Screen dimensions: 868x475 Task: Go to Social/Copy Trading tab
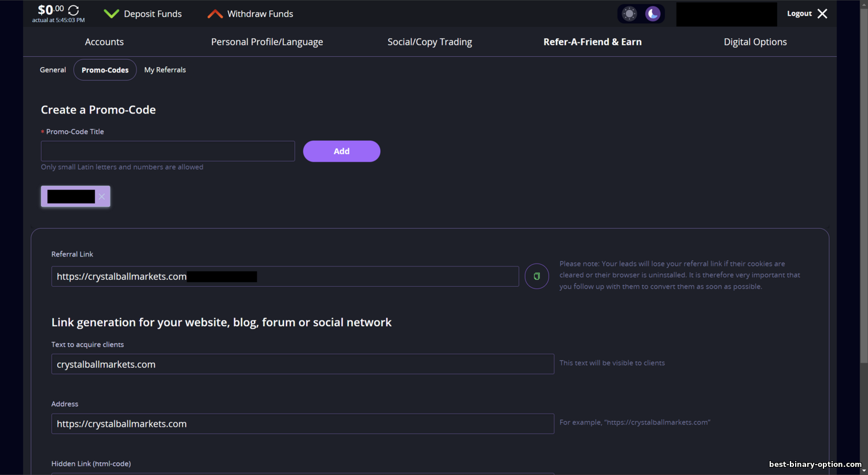point(430,42)
